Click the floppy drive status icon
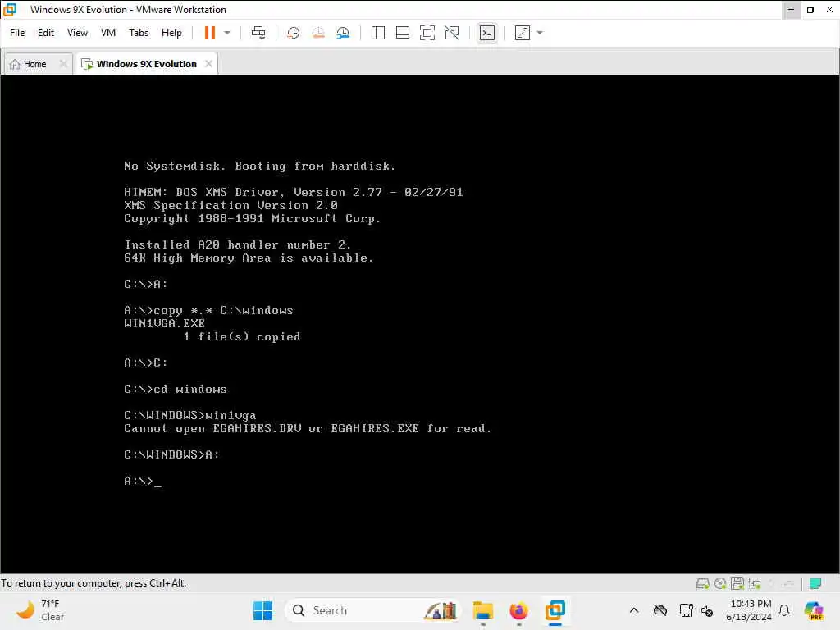The image size is (840, 630). (x=737, y=583)
